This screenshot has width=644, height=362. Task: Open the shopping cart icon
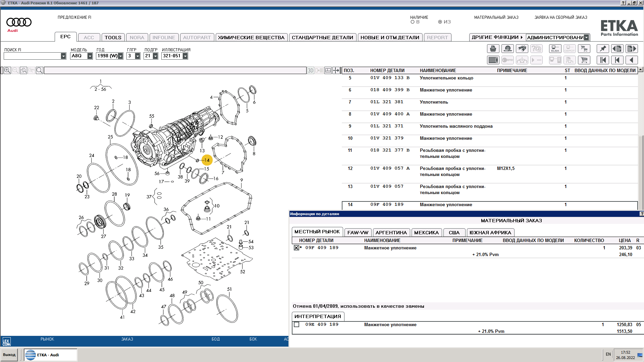click(584, 60)
